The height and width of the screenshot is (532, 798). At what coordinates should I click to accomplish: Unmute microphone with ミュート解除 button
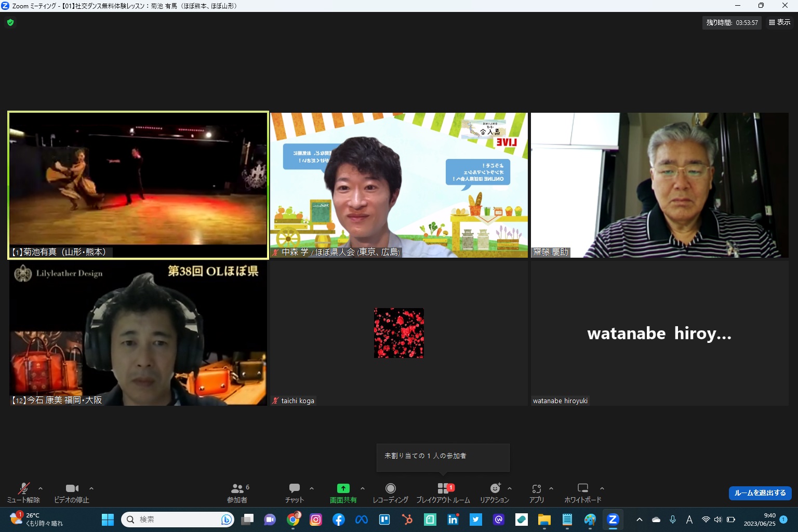pyautogui.click(x=23, y=492)
